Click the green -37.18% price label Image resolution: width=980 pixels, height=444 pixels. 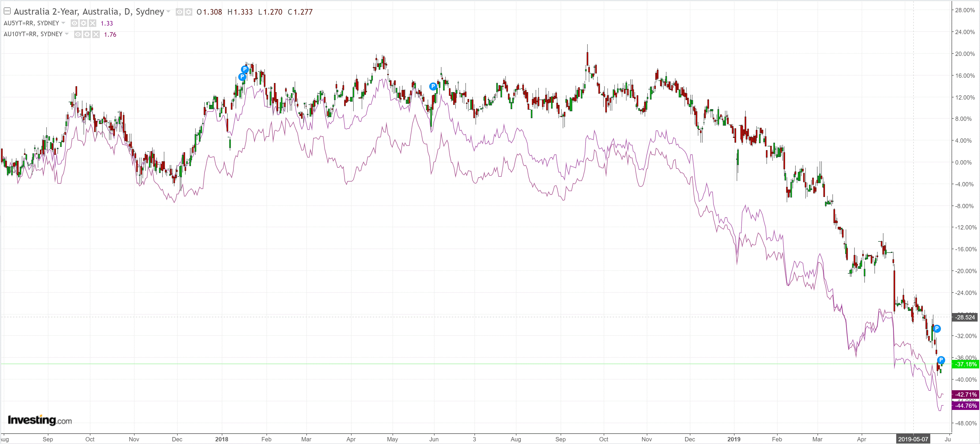click(966, 364)
